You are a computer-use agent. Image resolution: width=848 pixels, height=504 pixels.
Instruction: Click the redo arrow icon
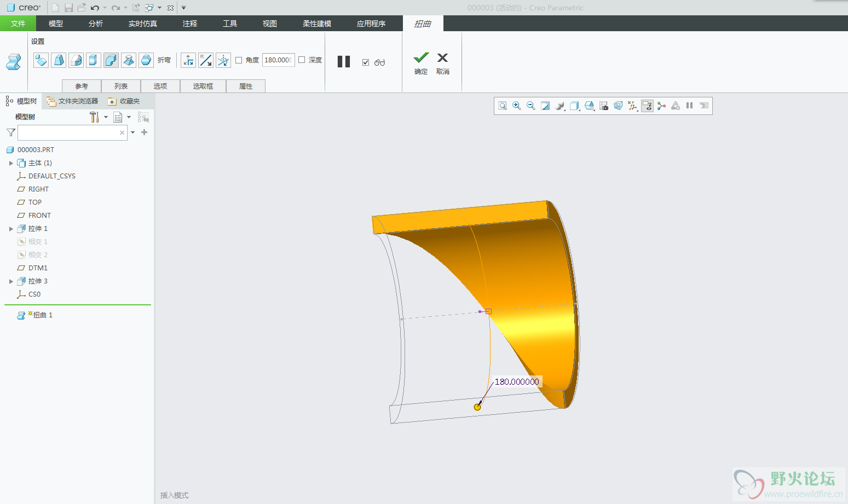click(x=116, y=8)
